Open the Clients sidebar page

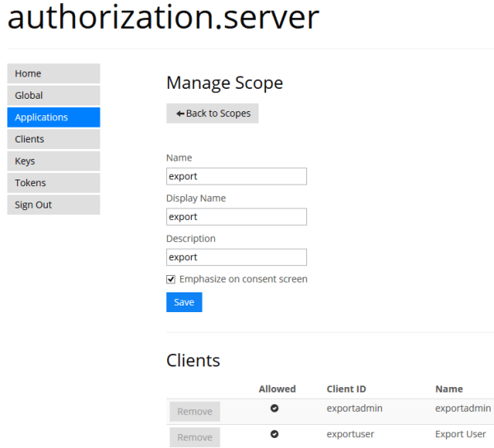tap(54, 139)
